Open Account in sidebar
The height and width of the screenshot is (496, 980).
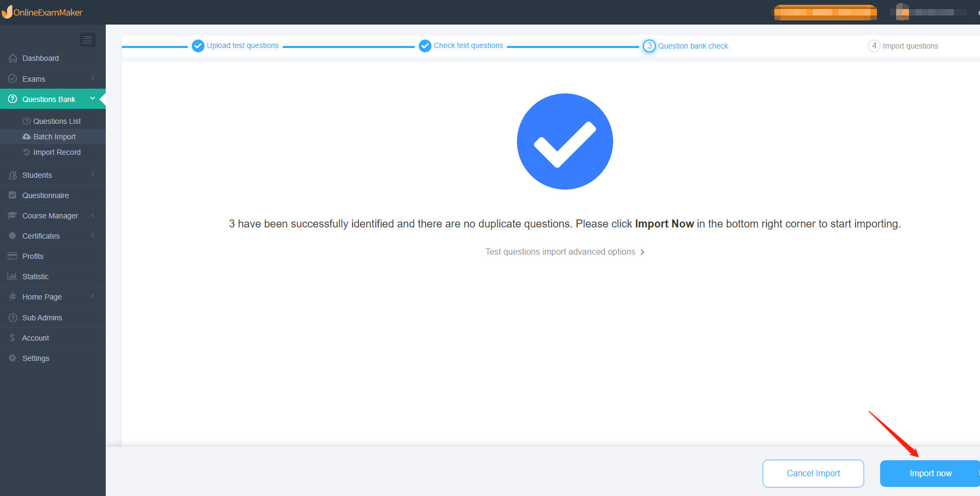click(x=53, y=338)
